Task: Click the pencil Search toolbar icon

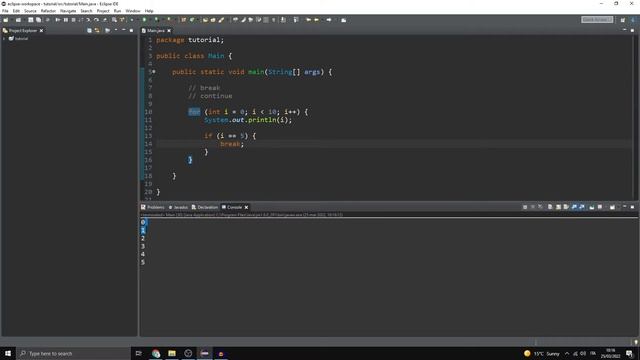Action: [x=221, y=20]
